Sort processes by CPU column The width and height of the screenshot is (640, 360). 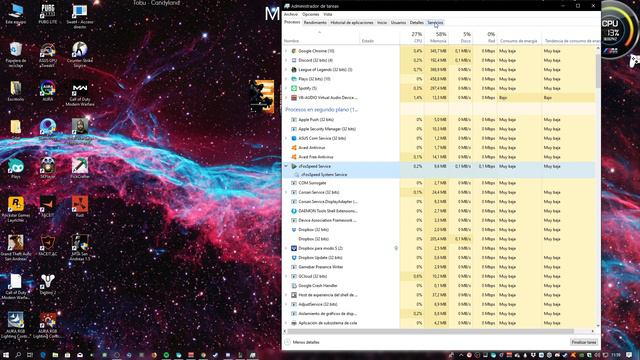[x=412, y=37]
